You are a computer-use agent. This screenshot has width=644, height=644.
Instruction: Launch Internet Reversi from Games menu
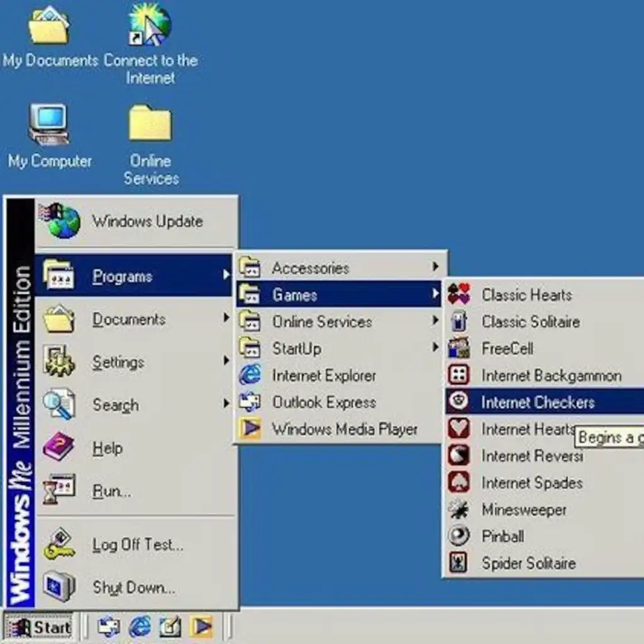point(544,455)
